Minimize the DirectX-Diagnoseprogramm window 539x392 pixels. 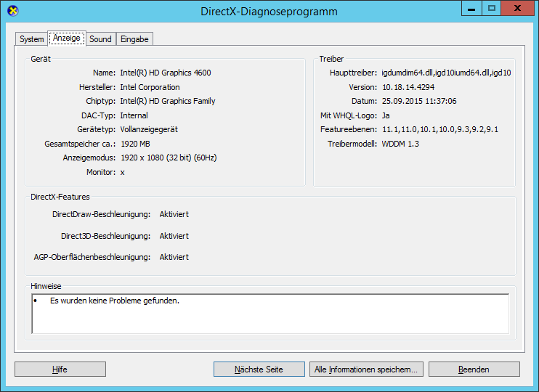(471, 9)
